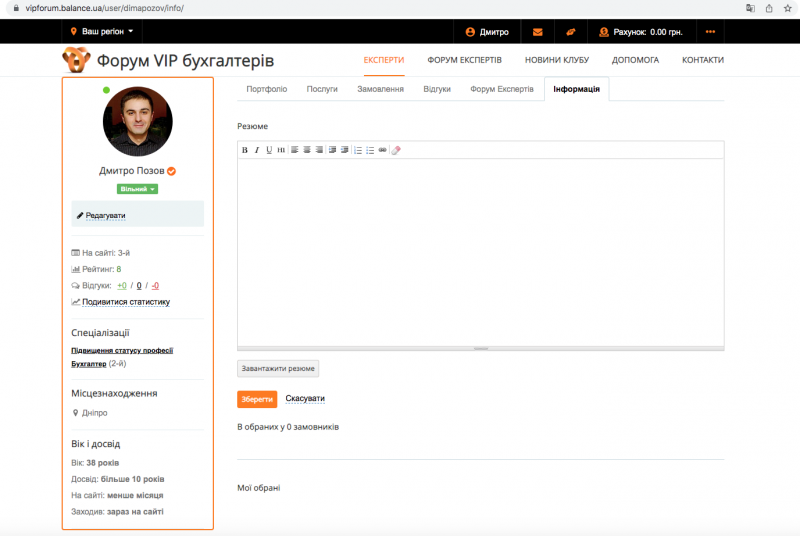Switch to the Портфоліо tab
Viewport: 800px width, 536px height.
266,89
